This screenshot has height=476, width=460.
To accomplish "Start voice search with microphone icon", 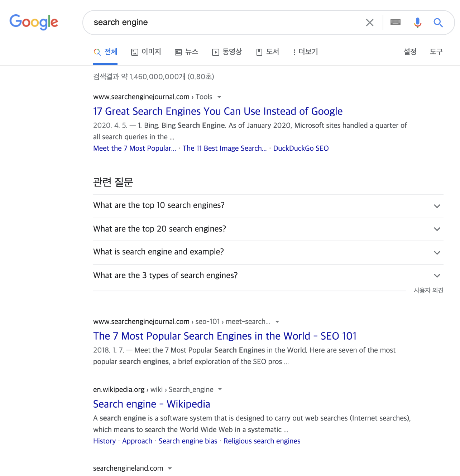I will [x=417, y=23].
